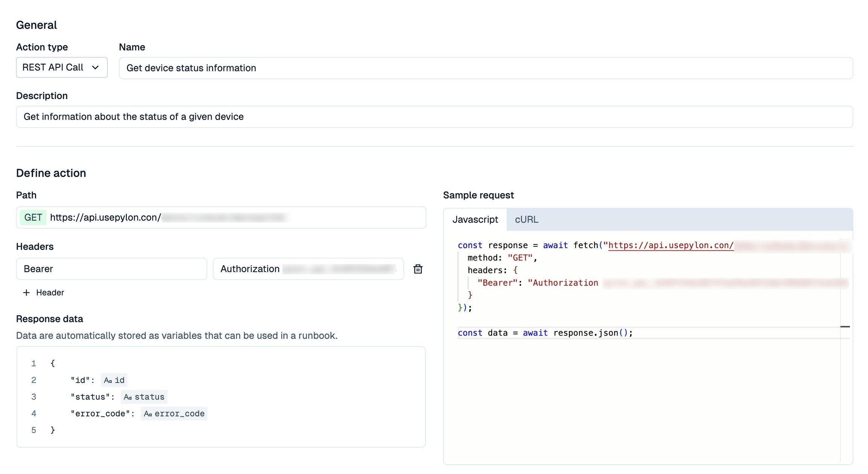Image resolution: width=868 pixels, height=474 pixels.
Task: Click the plus icon to add a header
Action: click(x=26, y=293)
